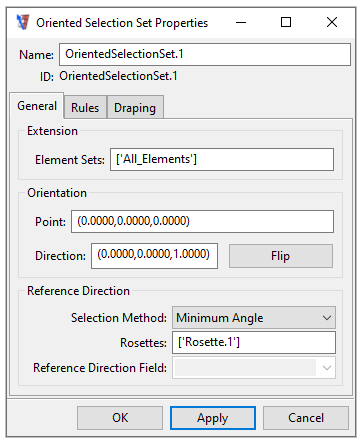The height and width of the screenshot is (444, 361).
Task: Open the Rules tab
Action: (85, 107)
